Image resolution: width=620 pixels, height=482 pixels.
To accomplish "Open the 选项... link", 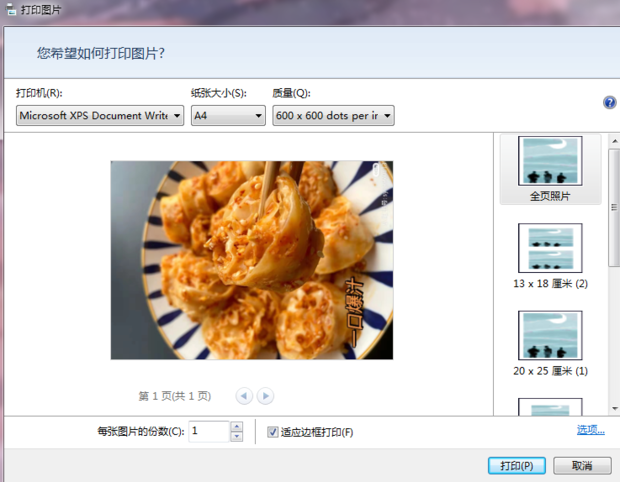I will 591,430.
